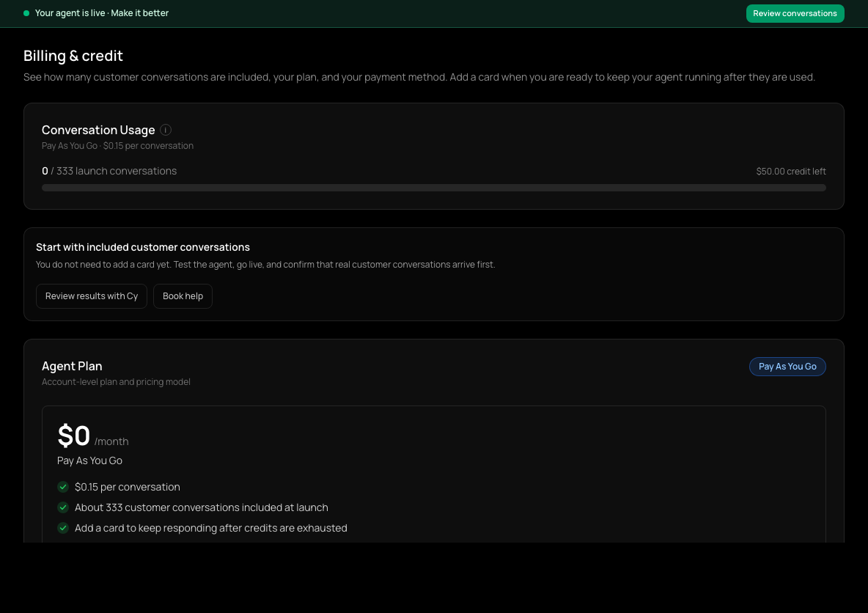Click Account-level plan and pricing model text
868x613 pixels.
117,381
